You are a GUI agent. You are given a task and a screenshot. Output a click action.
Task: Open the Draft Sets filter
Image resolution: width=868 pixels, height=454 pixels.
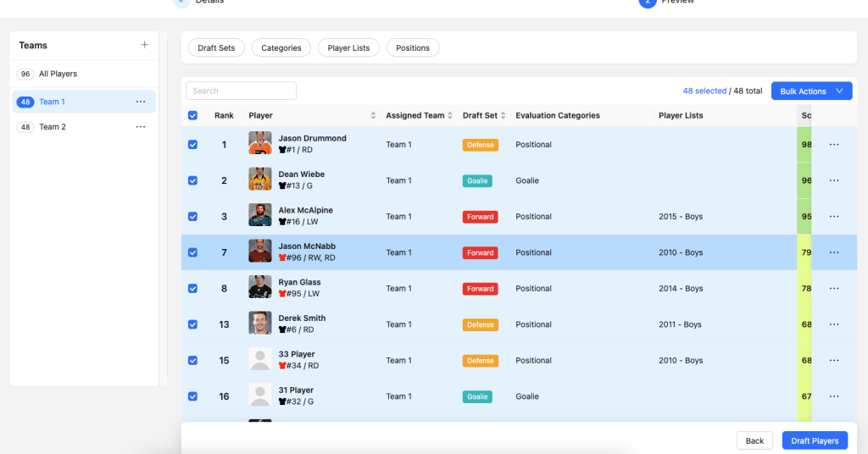tap(216, 48)
